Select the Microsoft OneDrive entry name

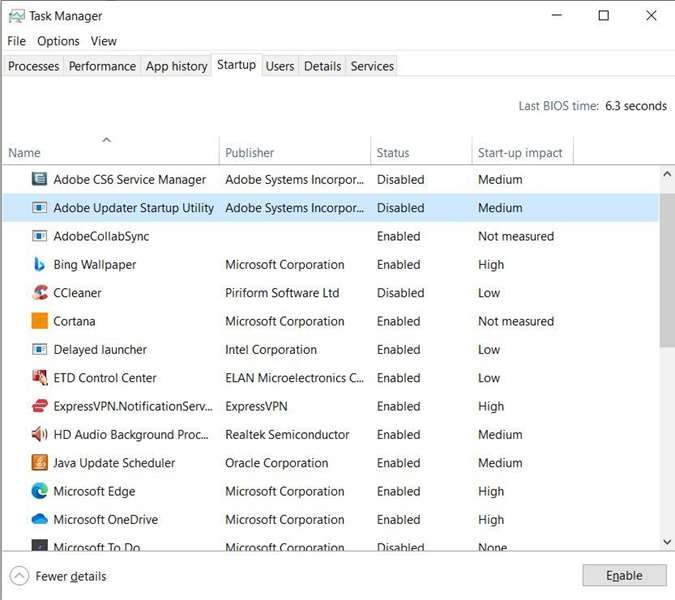pos(105,520)
